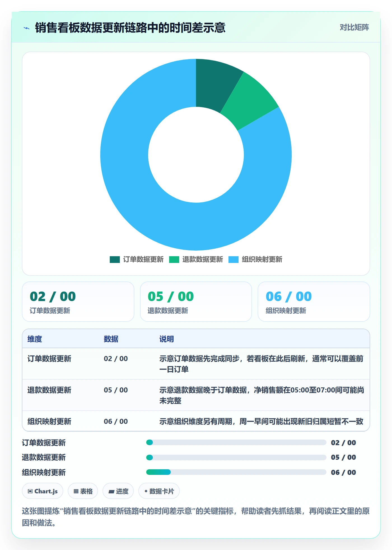Click the 退款数据更新 progress bar
Screen dimensions: 392x550
[x=236, y=457]
